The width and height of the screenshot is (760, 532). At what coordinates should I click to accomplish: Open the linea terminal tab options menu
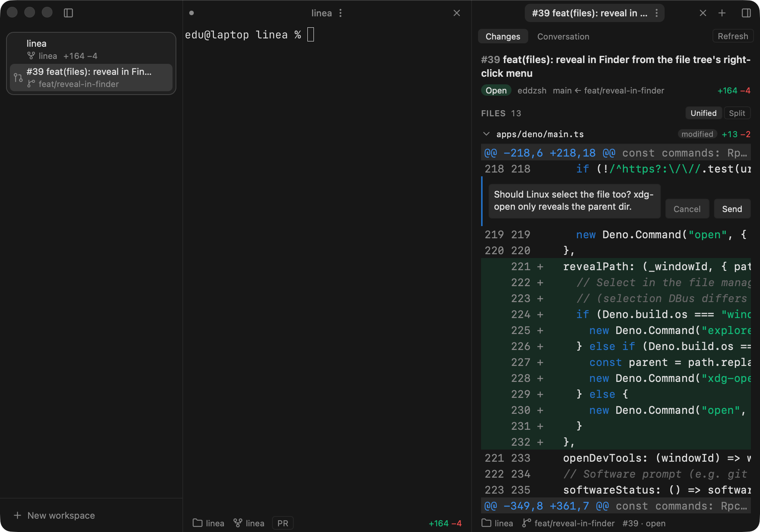coord(340,13)
